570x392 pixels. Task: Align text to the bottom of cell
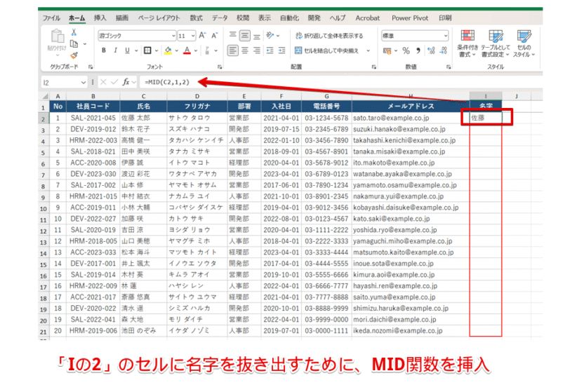click(257, 35)
